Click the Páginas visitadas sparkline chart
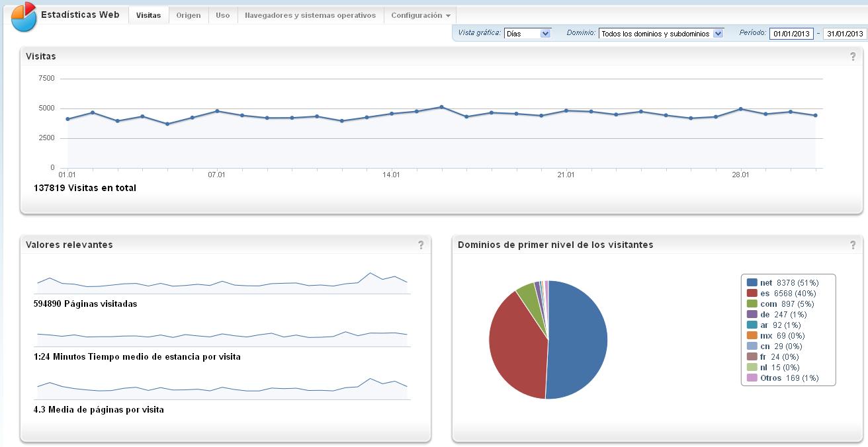This screenshot has height=447, width=868. 222,283
